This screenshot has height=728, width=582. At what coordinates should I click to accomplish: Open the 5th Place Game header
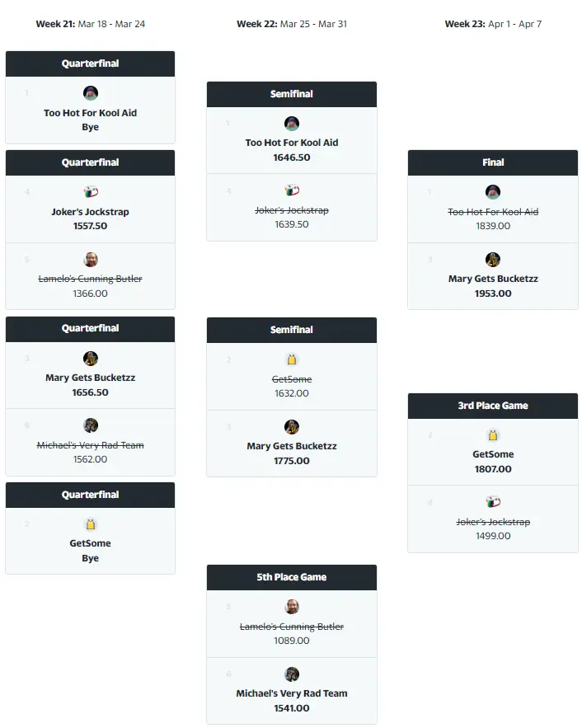(292, 577)
